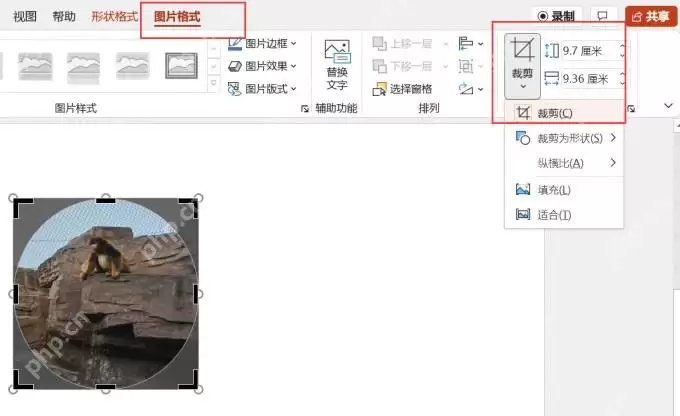Open the 上移一层 dropdown arrow
This screenshot has height=416, width=680.
click(445, 44)
